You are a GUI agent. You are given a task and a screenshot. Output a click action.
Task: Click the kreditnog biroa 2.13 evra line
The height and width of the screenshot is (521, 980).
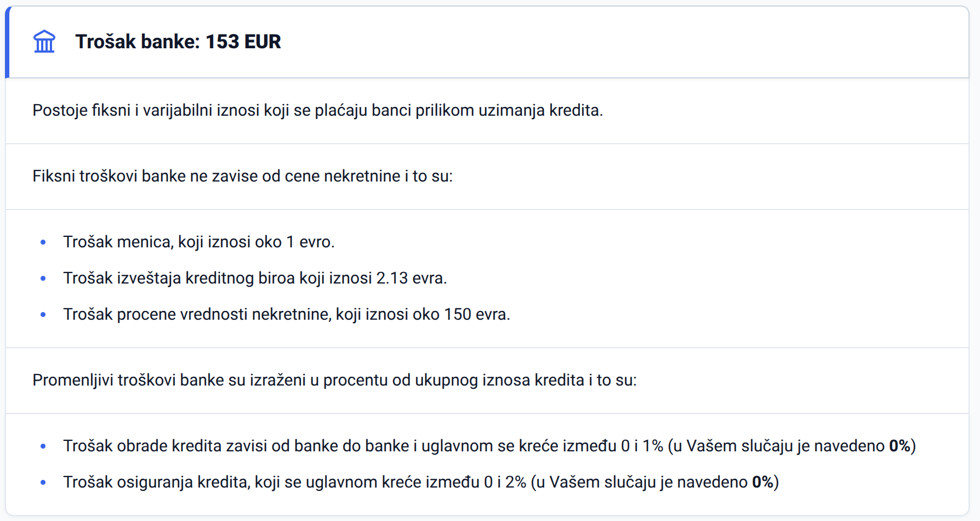click(x=255, y=278)
